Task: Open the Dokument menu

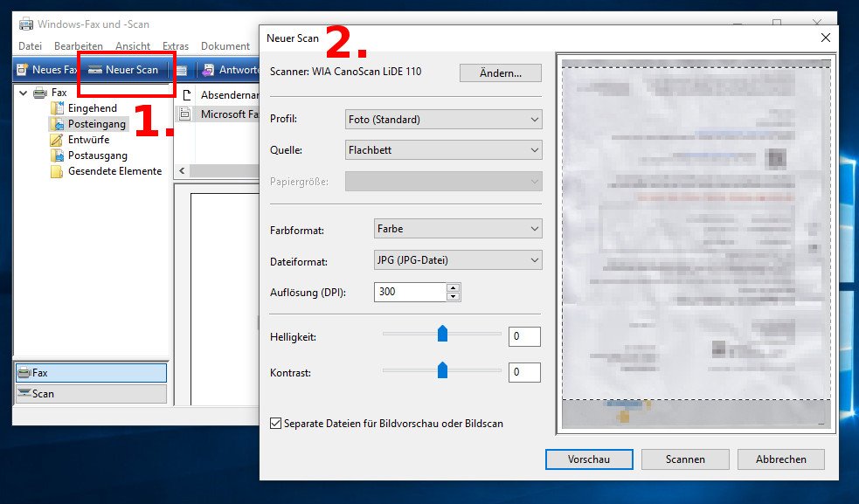Action: [x=225, y=45]
